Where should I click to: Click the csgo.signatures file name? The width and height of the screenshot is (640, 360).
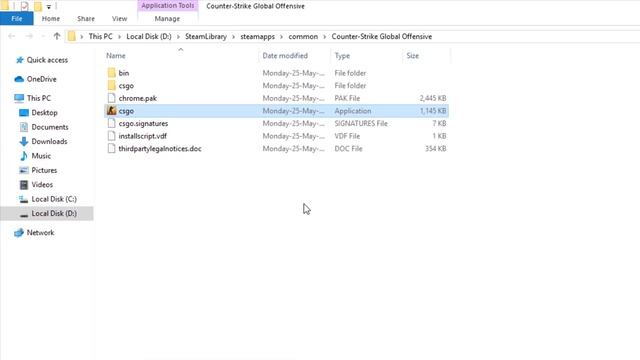pyautogui.click(x=143, y=123)
